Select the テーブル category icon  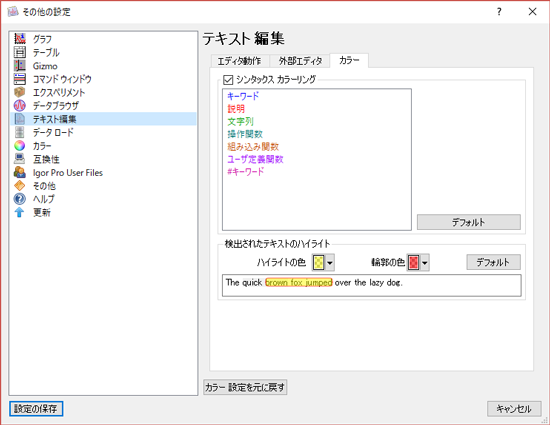click(20, 52)
